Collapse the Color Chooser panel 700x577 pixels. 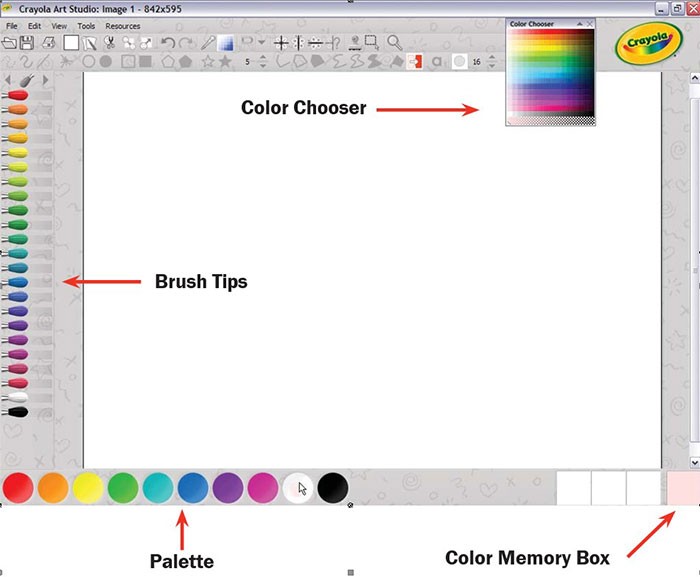tap(579, 23)
